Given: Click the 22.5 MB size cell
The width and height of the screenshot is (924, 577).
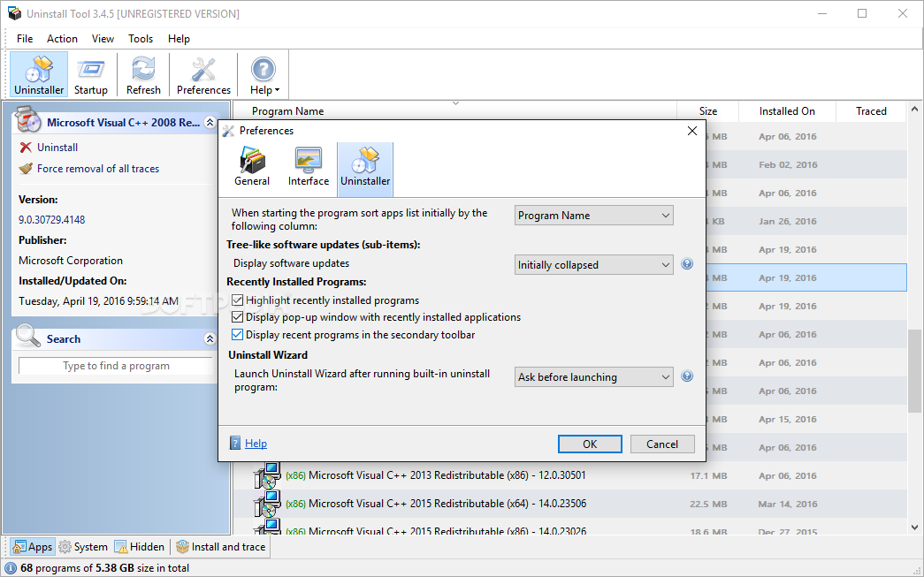Looking at the screenshot, I should (x=708, y=504).
